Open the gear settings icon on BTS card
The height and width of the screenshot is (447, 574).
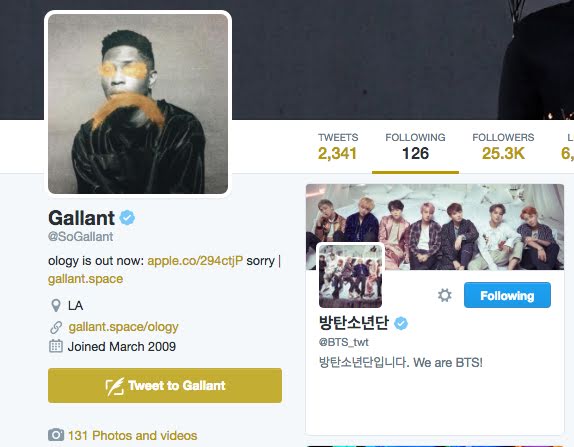point(445,295)
